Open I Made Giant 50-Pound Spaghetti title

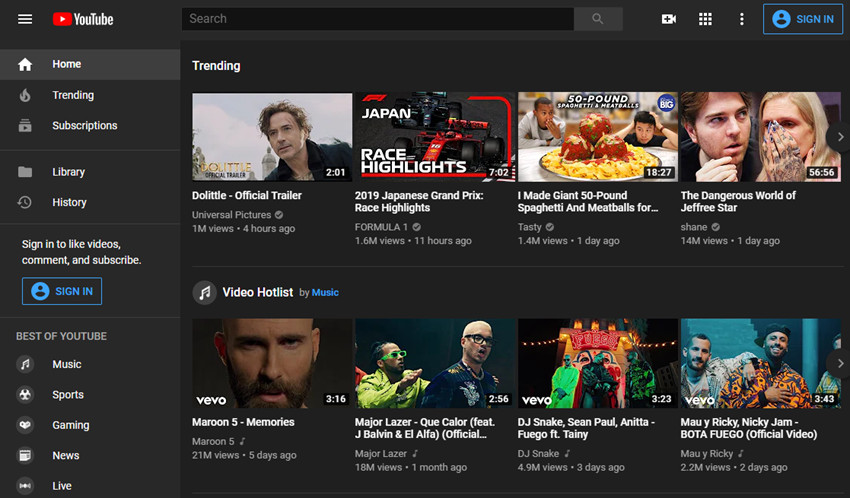point(588,202)
